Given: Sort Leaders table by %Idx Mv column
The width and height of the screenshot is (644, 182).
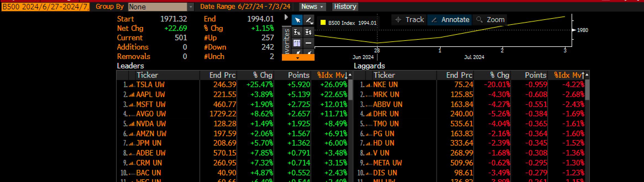Looking at the screenshot, I should 329,75.
